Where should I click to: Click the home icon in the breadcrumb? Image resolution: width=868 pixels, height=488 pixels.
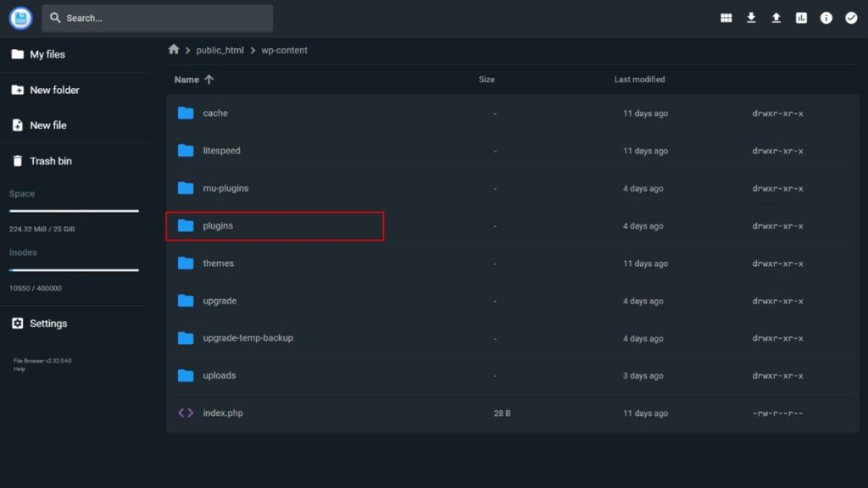(175, 50)
